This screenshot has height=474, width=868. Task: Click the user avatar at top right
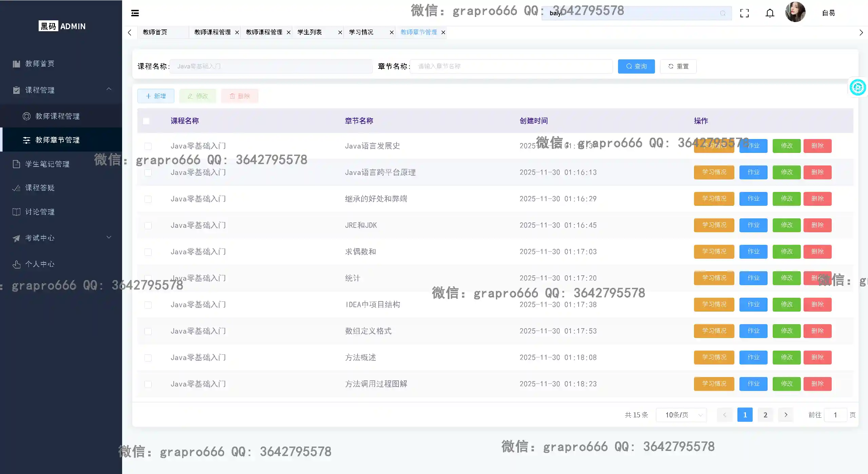(795, 12)
